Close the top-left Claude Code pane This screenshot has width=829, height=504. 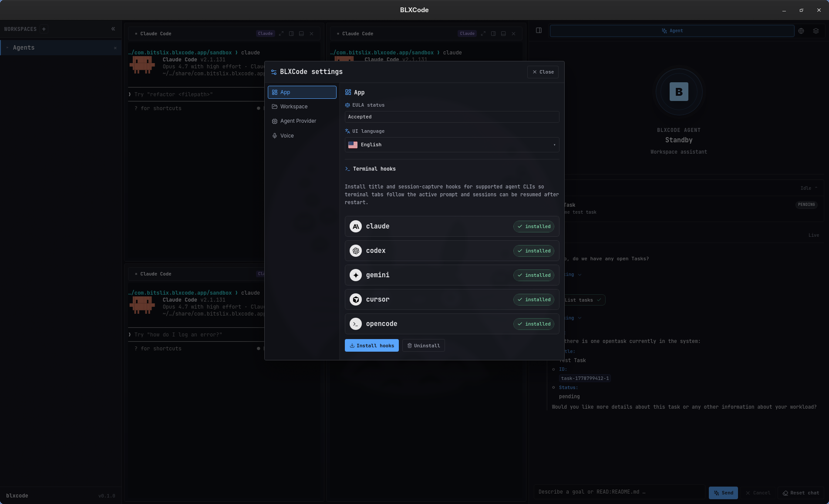311,34
